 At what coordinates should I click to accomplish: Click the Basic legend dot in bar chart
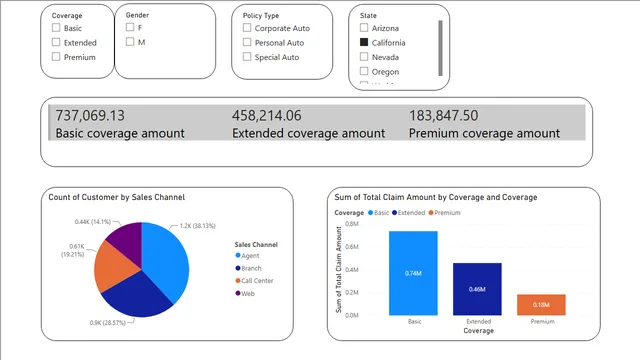371,213
